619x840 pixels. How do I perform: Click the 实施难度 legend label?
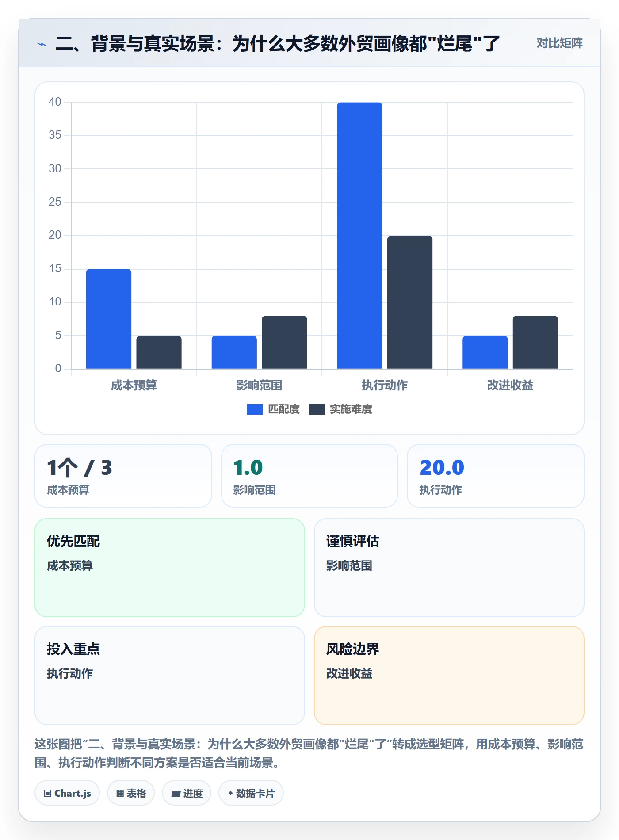click(351, 409)
